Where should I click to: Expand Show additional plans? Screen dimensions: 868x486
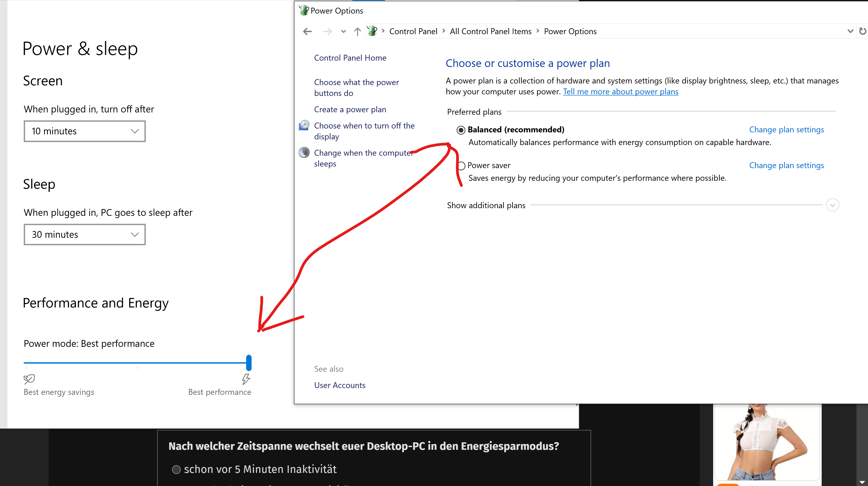pyautogui.click(x=832, y=205)
